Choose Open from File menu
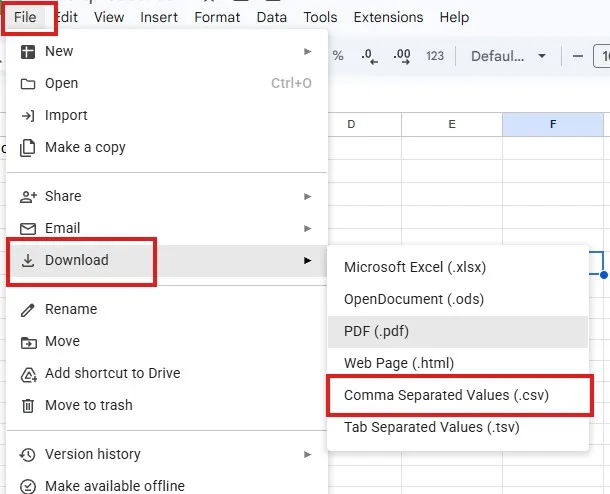 point(167,83)
